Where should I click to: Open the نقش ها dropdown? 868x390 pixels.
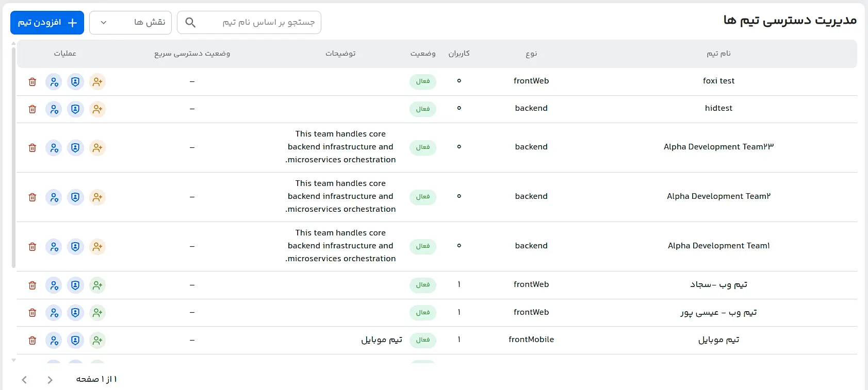130,23
